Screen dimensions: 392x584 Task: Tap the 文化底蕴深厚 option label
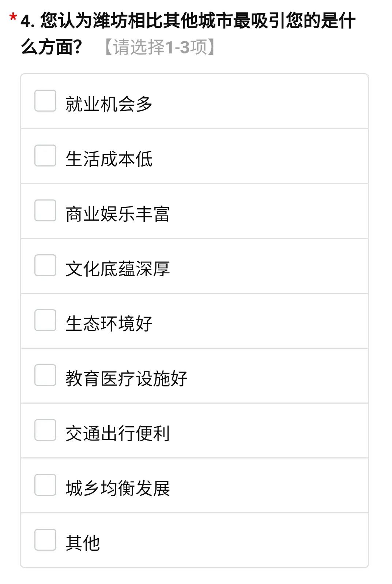click(x=117, y=269)
